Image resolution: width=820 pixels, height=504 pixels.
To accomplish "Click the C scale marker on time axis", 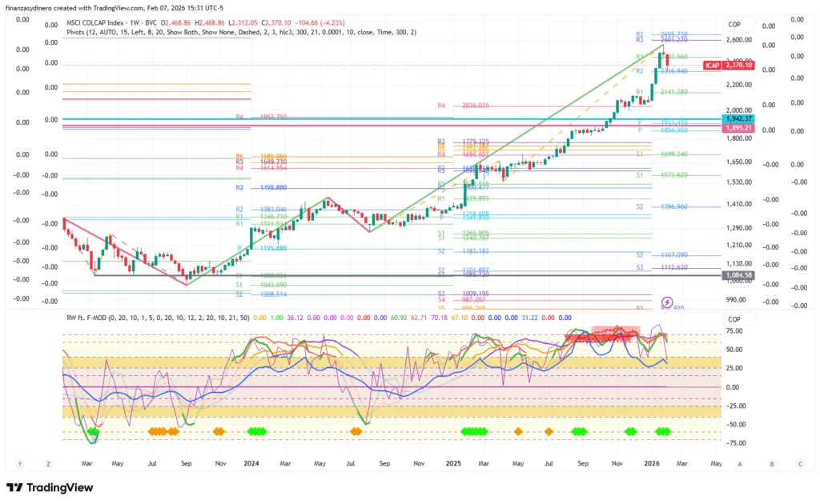I will (x=799, y=463).
